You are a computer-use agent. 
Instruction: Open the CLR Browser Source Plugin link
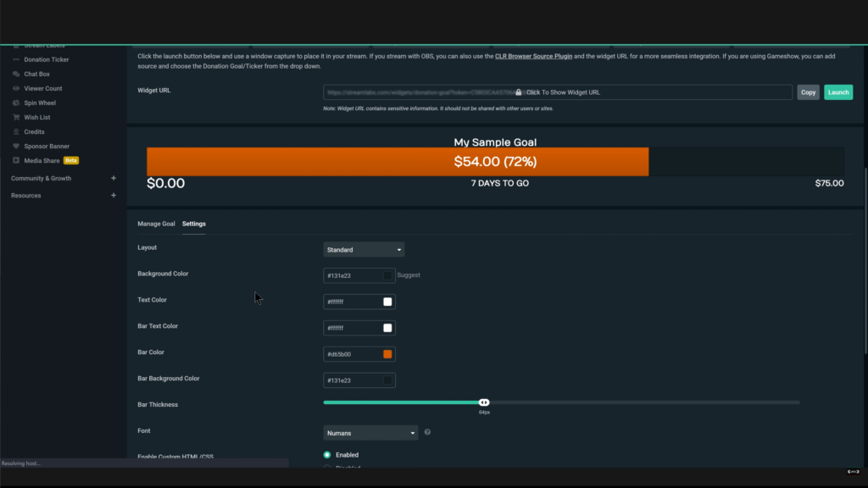click(534, 56)
